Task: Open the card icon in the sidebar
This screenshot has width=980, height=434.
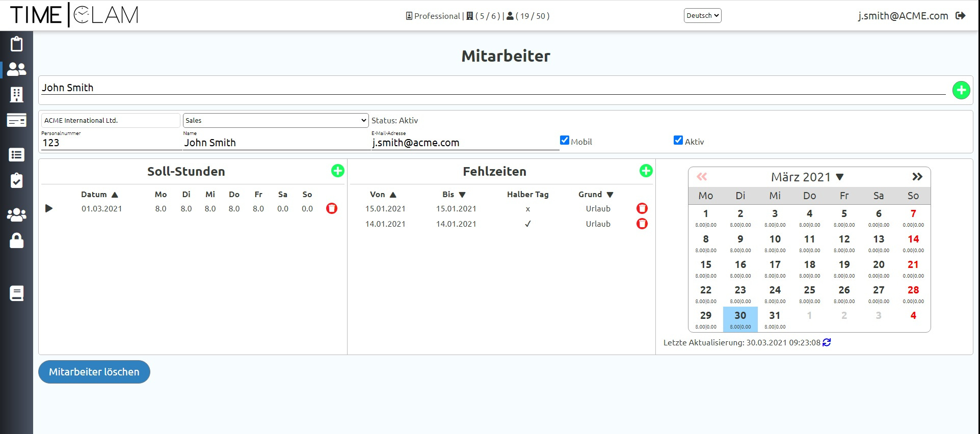Action: (16, 120)
